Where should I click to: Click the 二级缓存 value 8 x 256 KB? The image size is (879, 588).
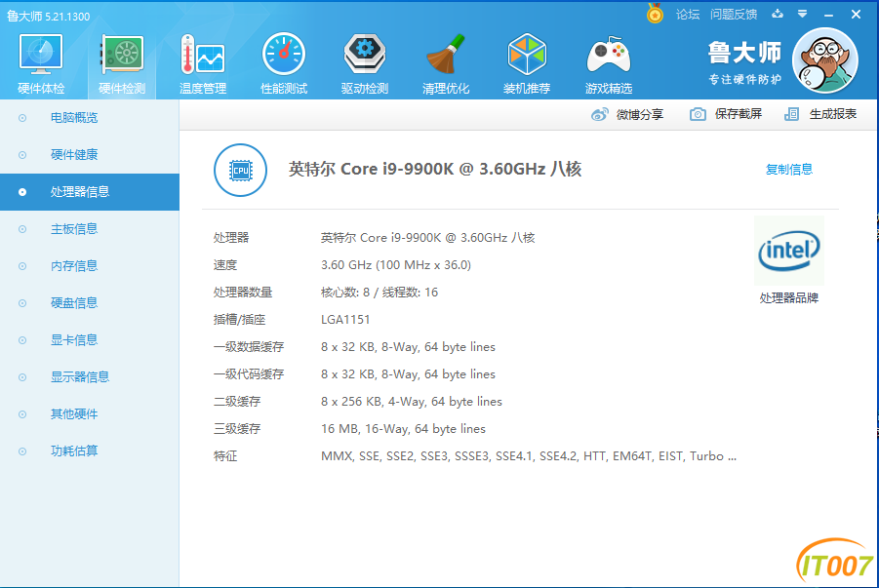pos(412,402)
